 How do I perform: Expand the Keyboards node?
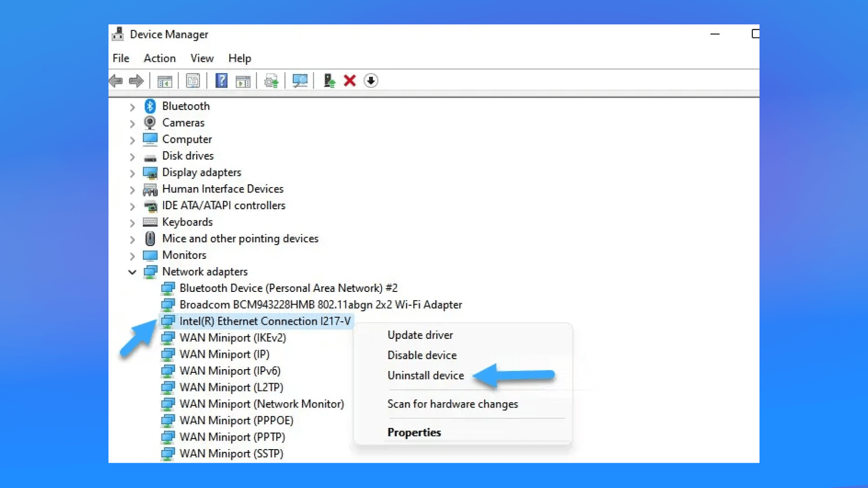pos(132,223)
